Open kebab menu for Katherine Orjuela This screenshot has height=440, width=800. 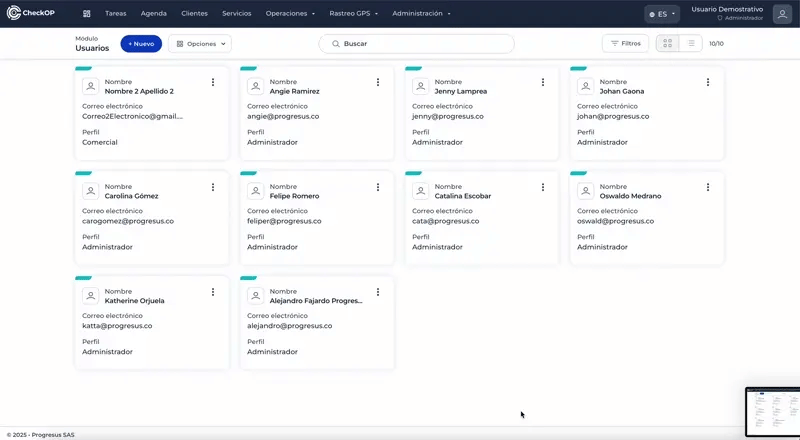(x=213, y=292)
